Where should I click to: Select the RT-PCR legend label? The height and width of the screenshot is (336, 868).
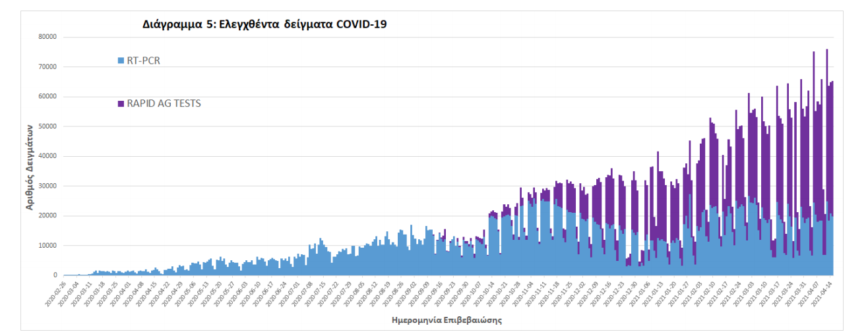click(x=143, y=61)
